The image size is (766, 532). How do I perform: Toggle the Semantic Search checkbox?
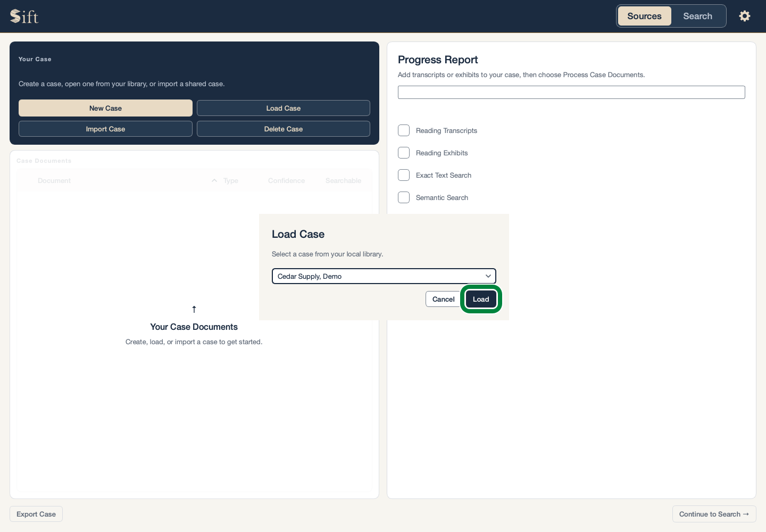(x=404, y=197)
